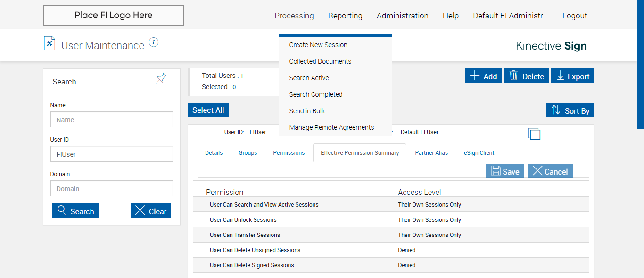Switch to the Permissions tab
This screenshot has height=278, width=644.
click(x=289, y=153)
